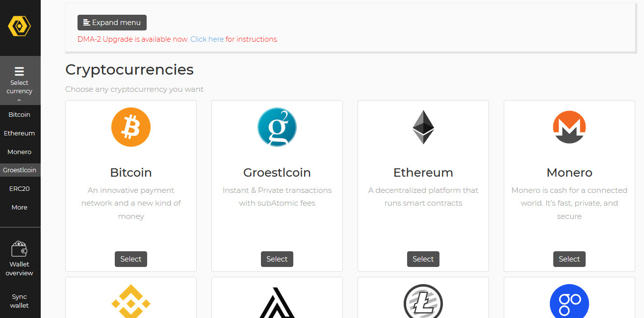Click the orange Bitcoin logo icon
Image resolution: width=644 pixels, height=318 pixels.
pyautogui.click(x=131, y=127)
